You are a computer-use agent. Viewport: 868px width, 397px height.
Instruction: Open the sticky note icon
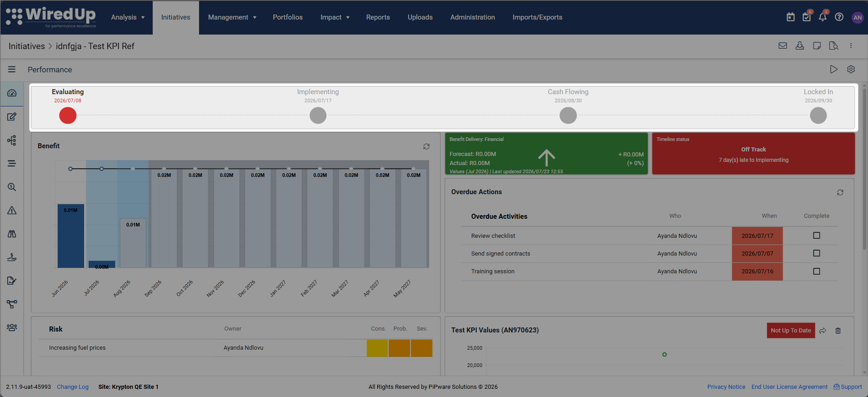pos(817,45)
